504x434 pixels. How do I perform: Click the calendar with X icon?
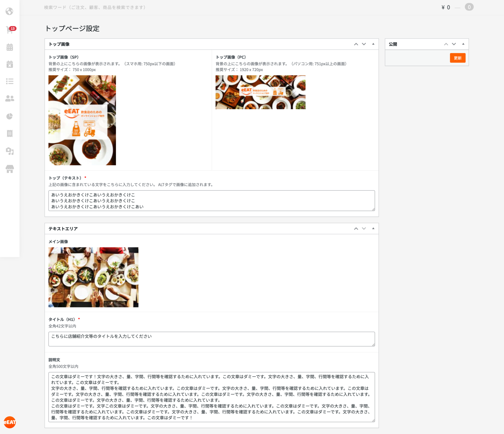coord(10,64)
